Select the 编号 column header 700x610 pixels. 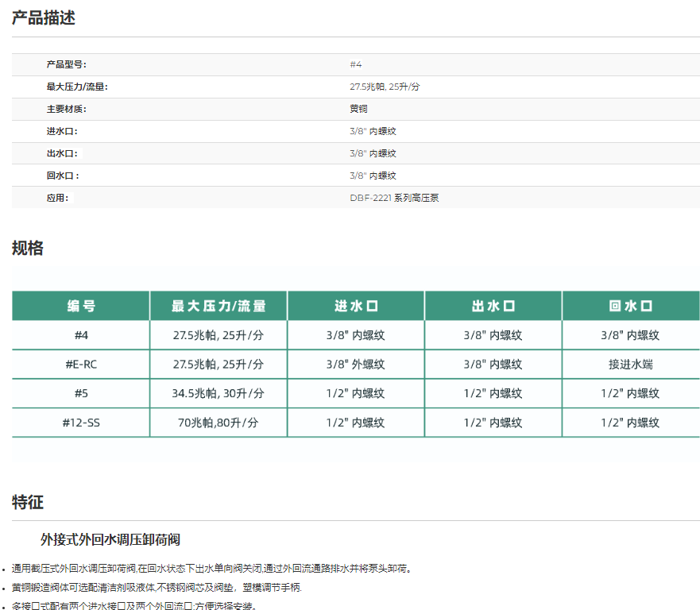(81, 306)
